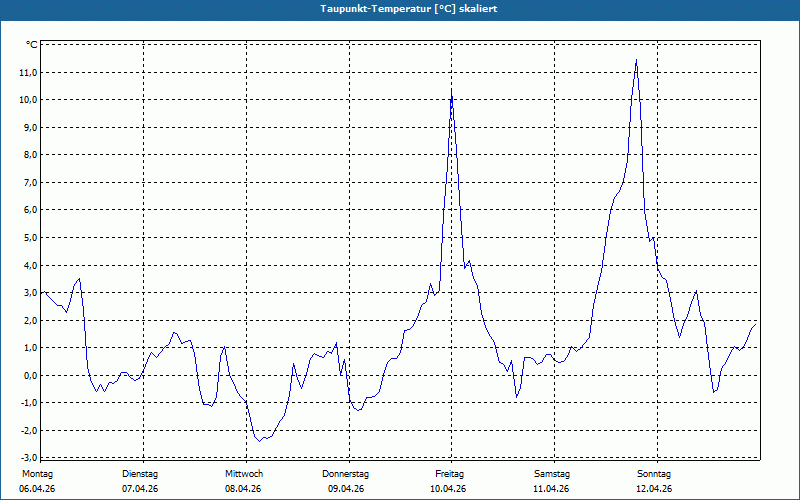Screen dimensions: 800x500
Task: Select the 2,0 y-axis value
Action: [x=31, y=320]
